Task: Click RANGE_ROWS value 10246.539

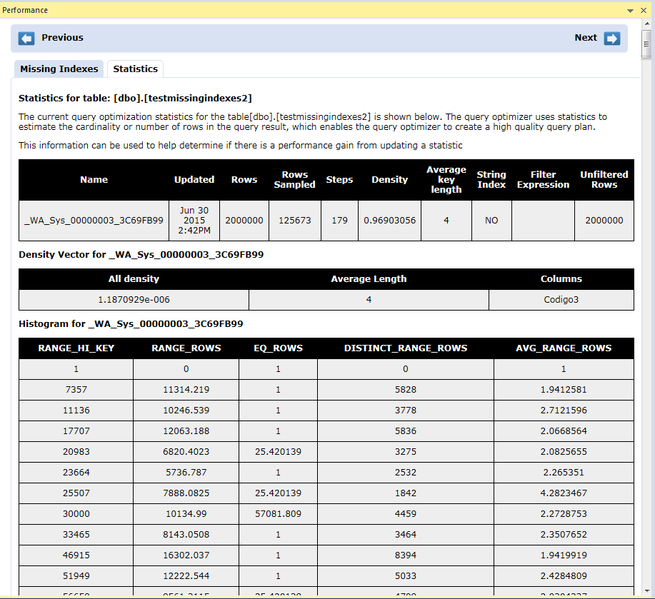Action: tap(186, 411)
